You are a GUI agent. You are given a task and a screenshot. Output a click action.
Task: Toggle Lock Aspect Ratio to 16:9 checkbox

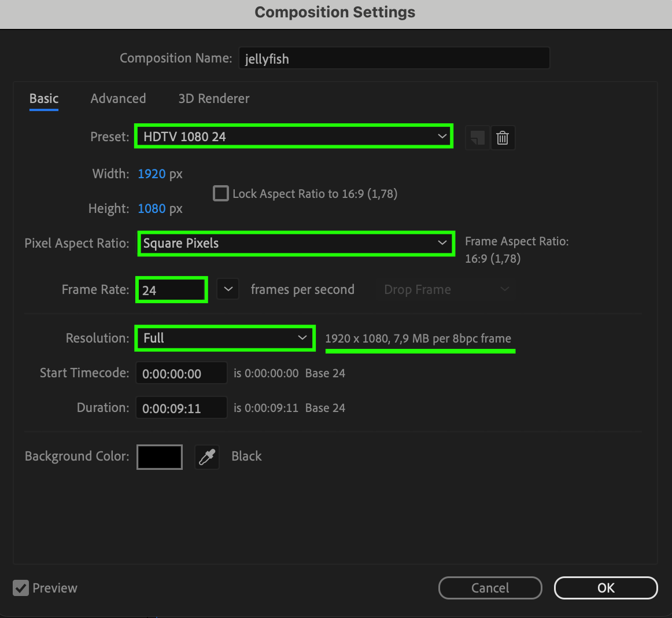coord(221,193)
